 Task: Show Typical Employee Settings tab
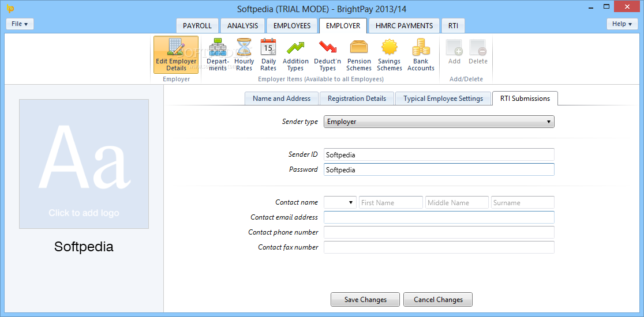pos(443,99)
